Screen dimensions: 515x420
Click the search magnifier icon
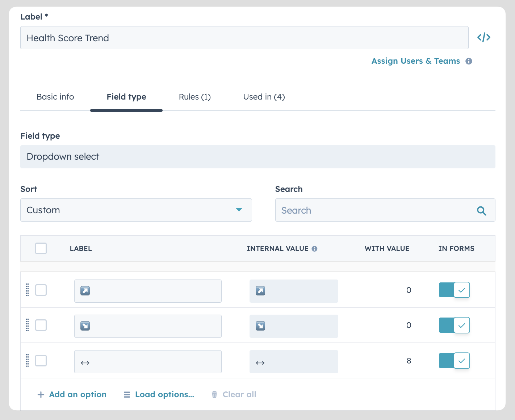[x=481, y=210]
